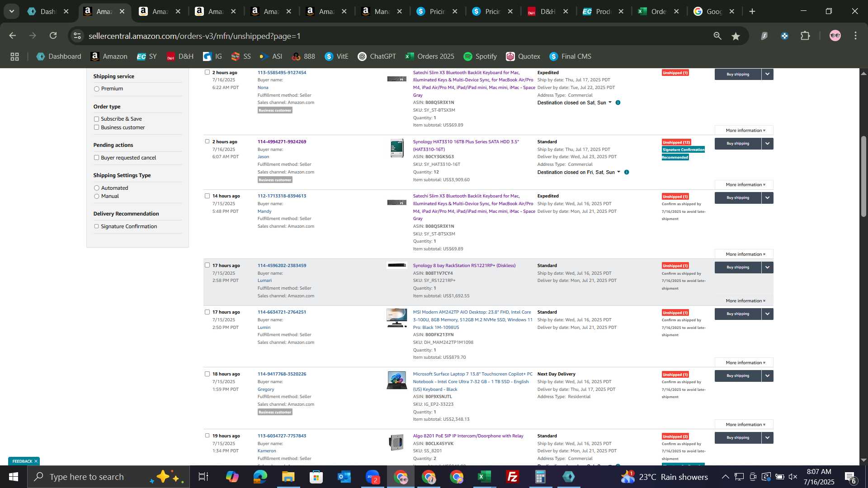
Task: Select the Manual shipping settings radio
Action: pos(96,196)
